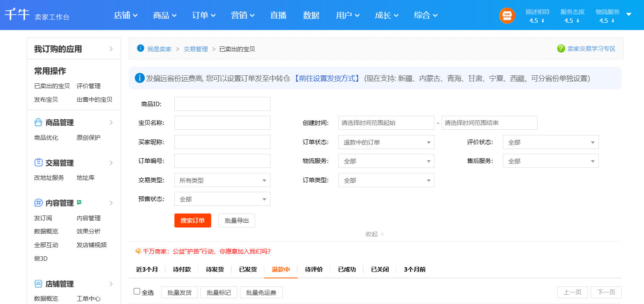Switch to the 待评价 tab
Viewport: 644px width, 304px height.
coord(314,270)
